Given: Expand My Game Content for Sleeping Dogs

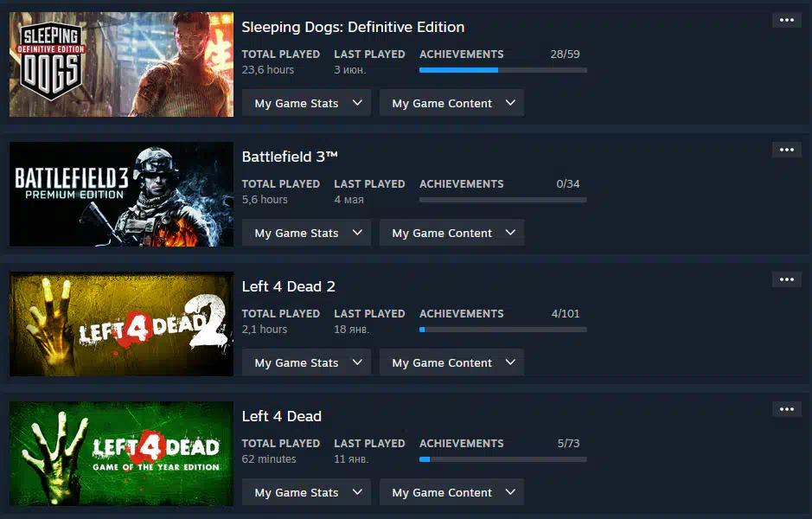Looking at the screenshot, I should tap(451, 103).
